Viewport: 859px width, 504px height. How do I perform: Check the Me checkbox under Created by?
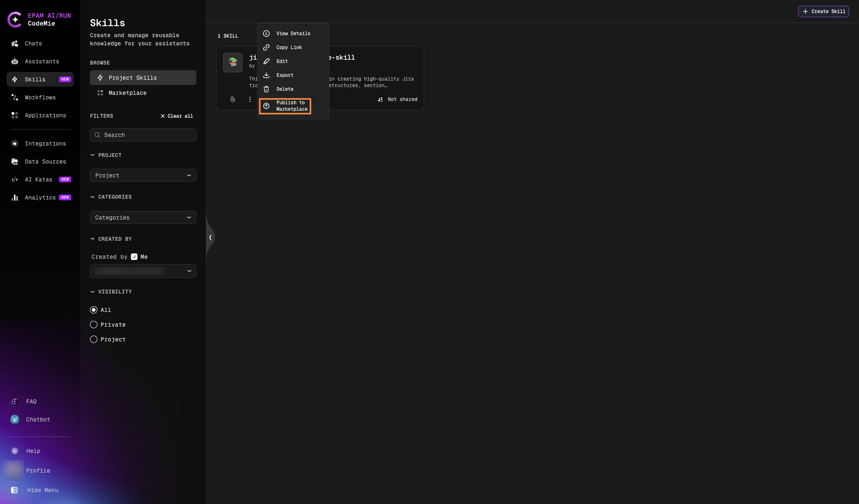pyautogui.click(x=134, y=257)
